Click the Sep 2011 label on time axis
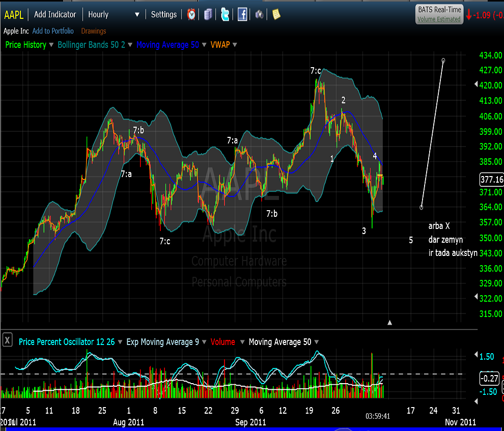The image size is (504, 431). [x=250, y=422]
